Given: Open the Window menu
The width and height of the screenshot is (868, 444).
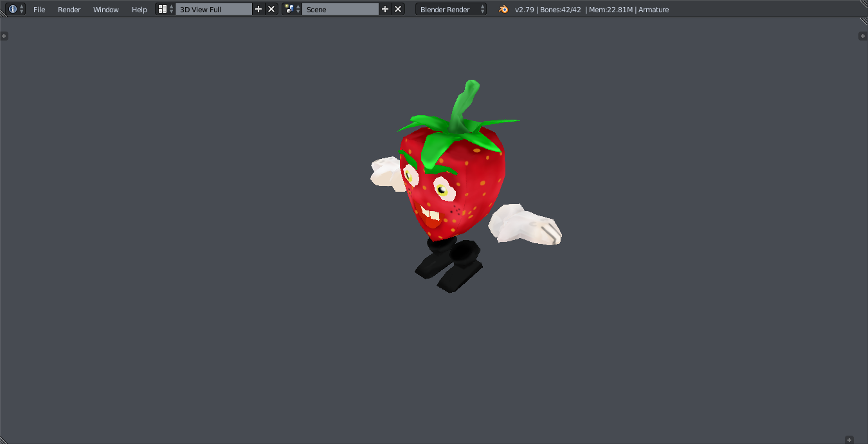Looking at the screenshot, I should [x=105, y=9].
